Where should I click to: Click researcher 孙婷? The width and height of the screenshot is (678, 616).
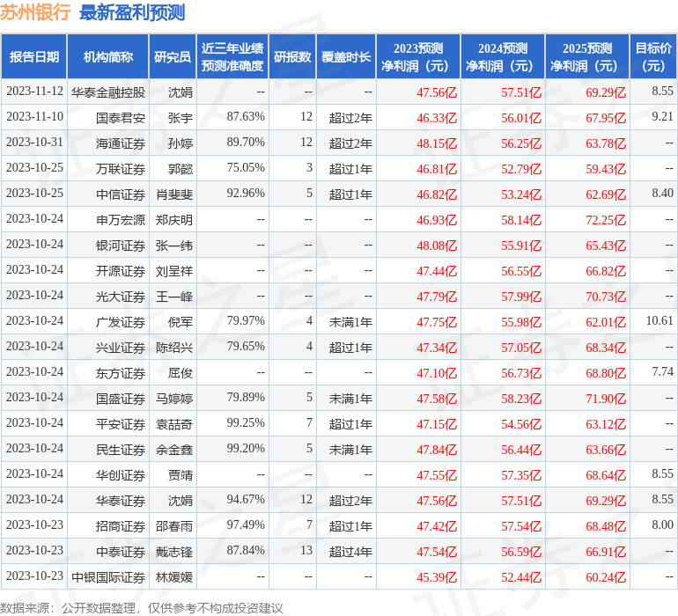point(181,143)
